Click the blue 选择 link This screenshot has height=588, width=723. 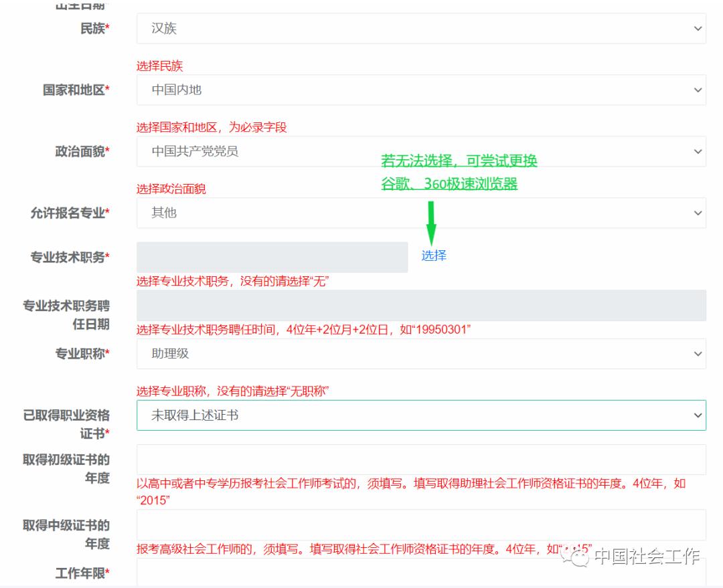tap(434, 256)
